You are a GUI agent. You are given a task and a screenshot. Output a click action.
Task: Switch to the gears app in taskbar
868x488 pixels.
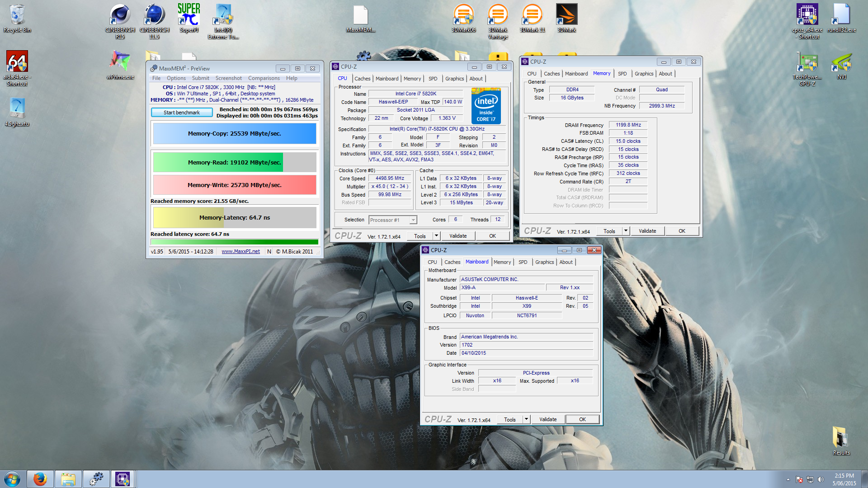[96, 479]
